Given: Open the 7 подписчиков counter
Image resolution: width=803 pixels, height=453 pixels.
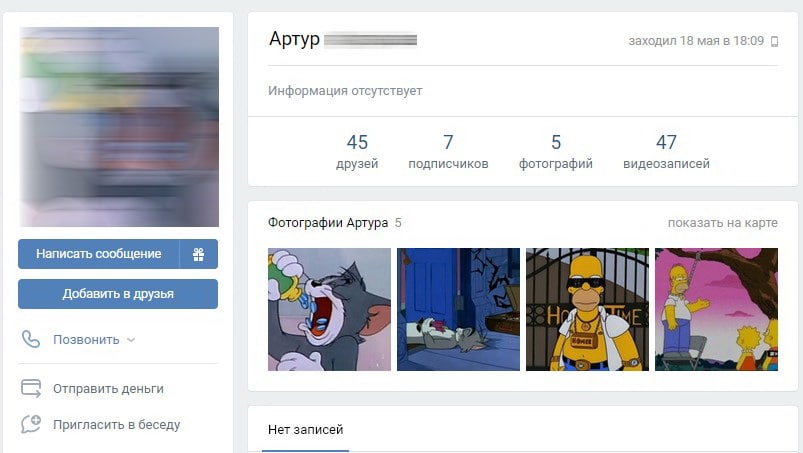Looking at the screenshot, I should pyautogui.click(x=448, y=152).
